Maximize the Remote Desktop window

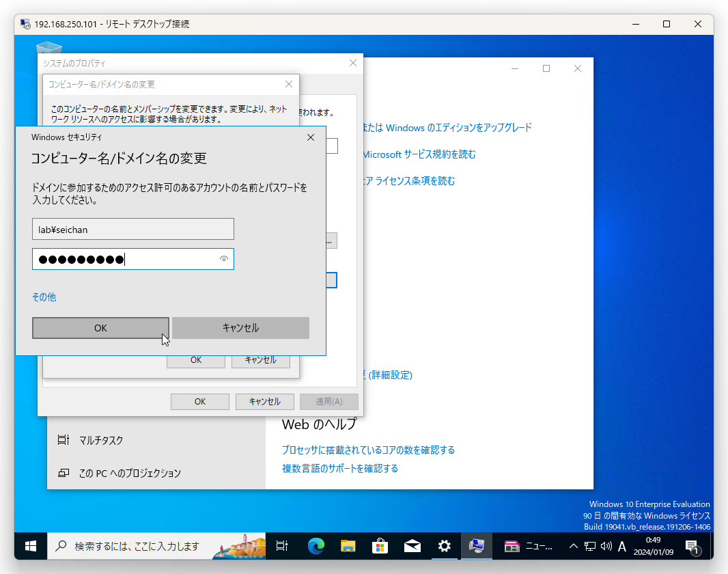click(x=667, y=24)
